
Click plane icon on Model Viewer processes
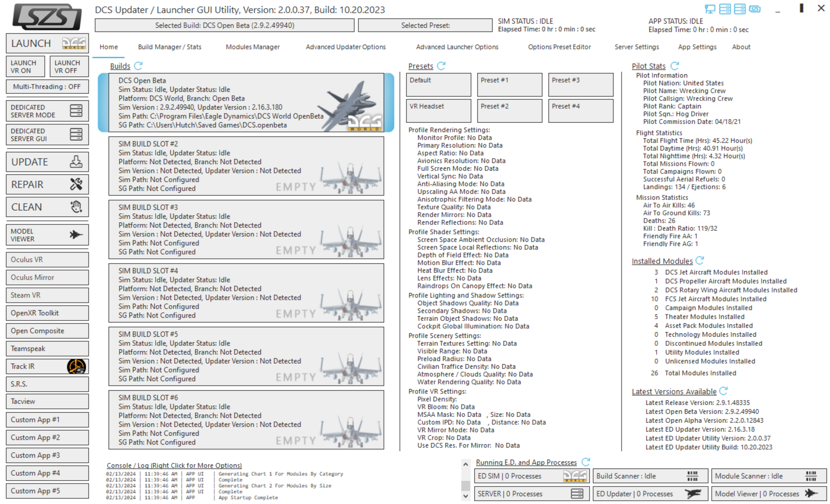tap(811, 493)
